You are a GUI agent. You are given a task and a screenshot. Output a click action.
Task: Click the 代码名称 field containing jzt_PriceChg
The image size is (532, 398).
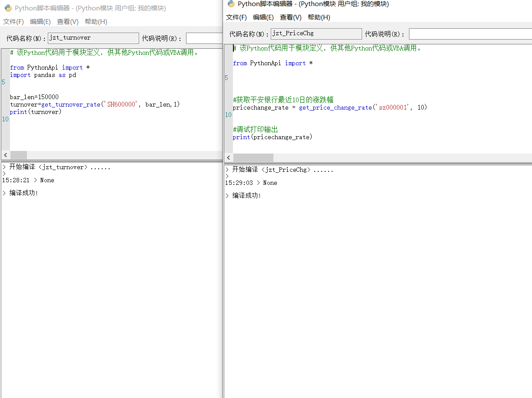coord(316,34)
